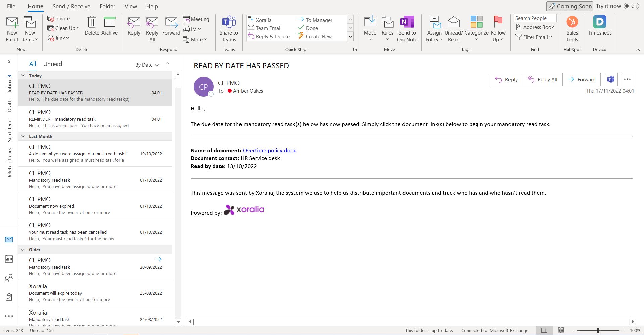The image size is (644, 335).
Task: Expand the folder pane
Action: click(x=9, y=62)
